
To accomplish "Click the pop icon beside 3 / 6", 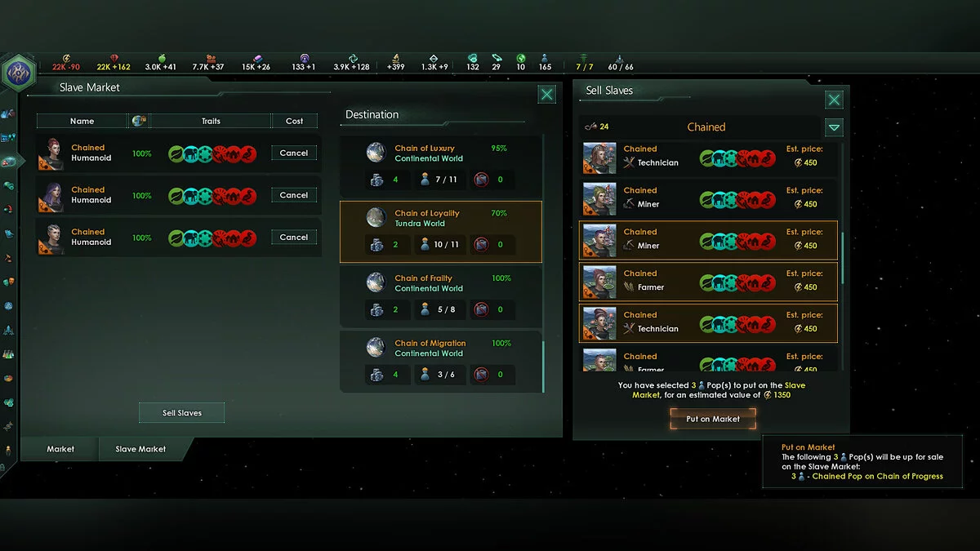I will pos(425,375).
